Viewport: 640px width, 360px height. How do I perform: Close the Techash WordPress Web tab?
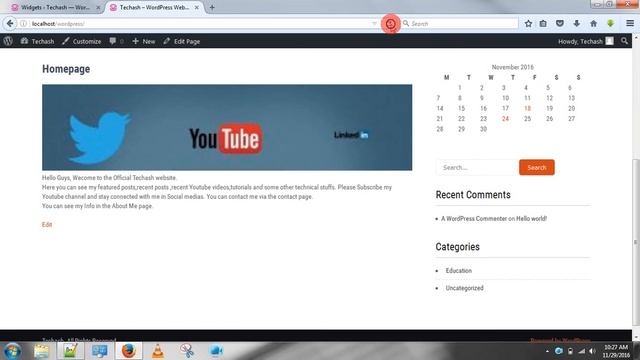(x=197, y=7)
